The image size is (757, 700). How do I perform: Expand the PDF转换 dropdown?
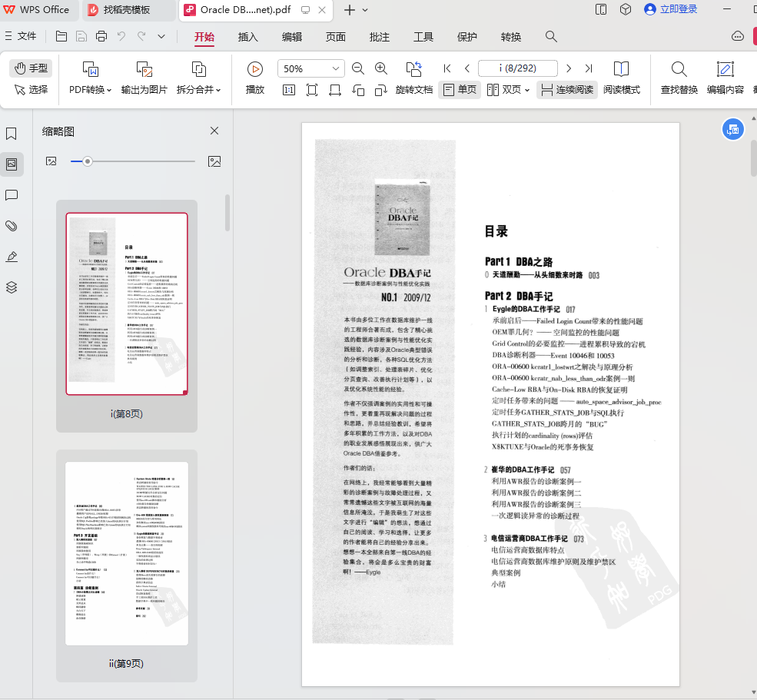click(91, 90)
